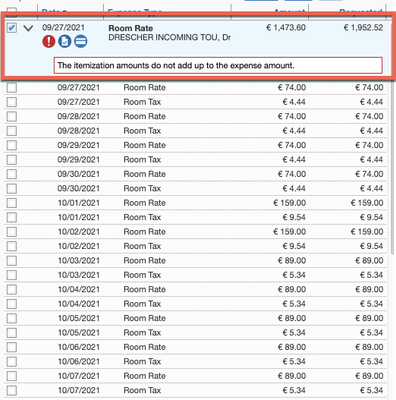Enable the 09/30/2021 Room Tax checkbox
Image resolution: width=396 pixels, height=400 pixels.
[x=12, y=188]
